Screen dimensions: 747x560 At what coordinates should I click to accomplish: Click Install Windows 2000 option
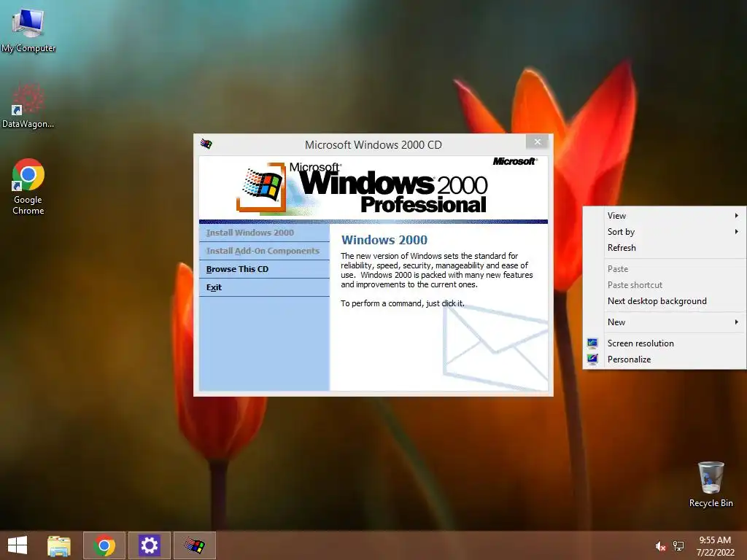[264, 233]
